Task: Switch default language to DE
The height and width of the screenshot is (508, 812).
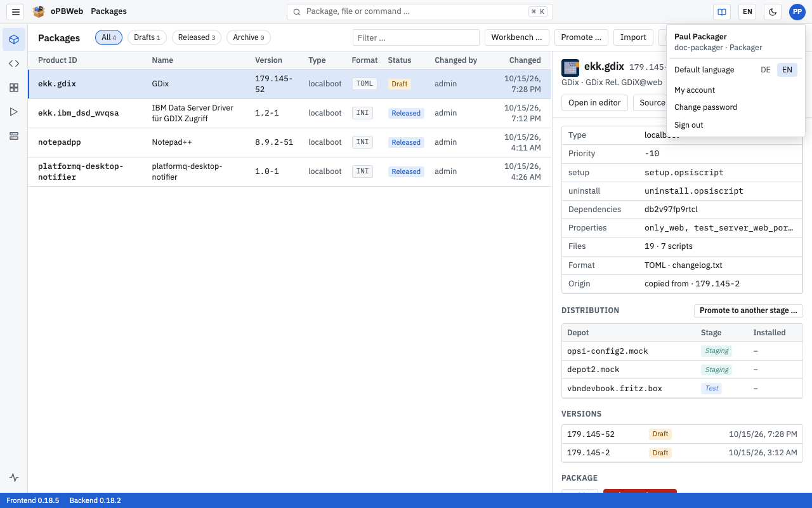Action: [766, 70]
